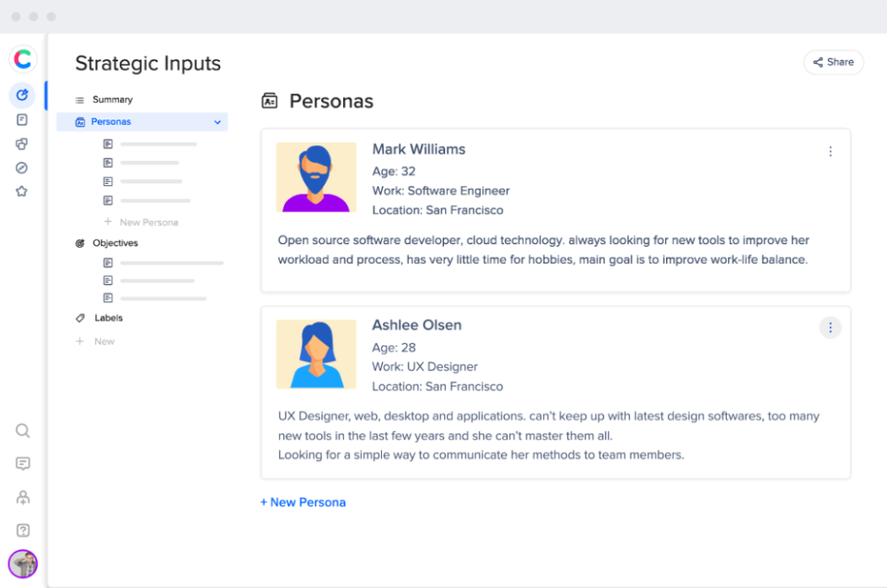887x588 pixels.
Task: Open the user profile photo at bottom left
Action: click(x=23, y=564)
